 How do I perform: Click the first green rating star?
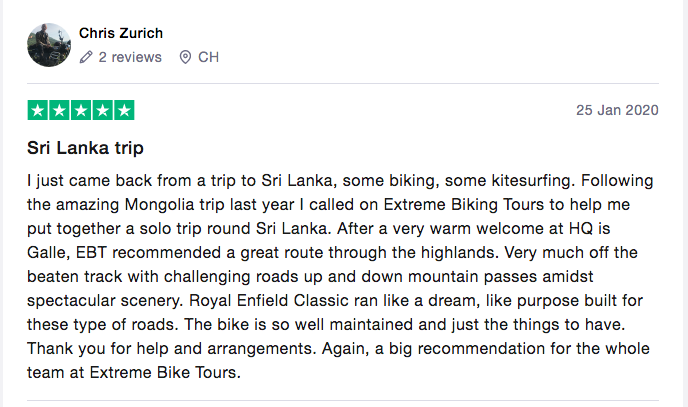38,110
